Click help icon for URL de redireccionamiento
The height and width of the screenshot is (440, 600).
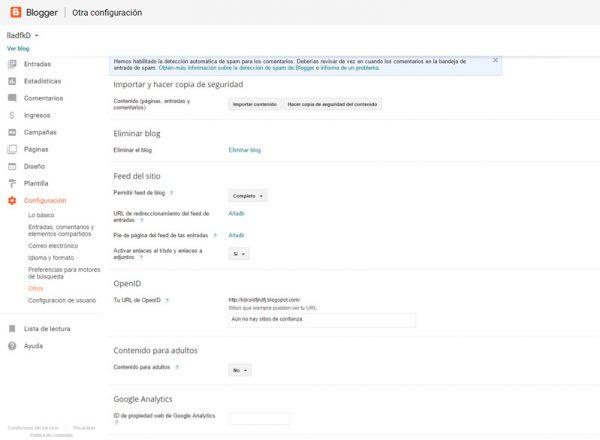tap(142, 220)
